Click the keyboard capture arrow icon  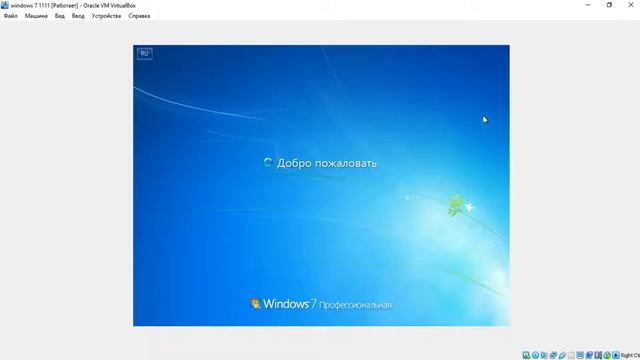coord(616,355)
